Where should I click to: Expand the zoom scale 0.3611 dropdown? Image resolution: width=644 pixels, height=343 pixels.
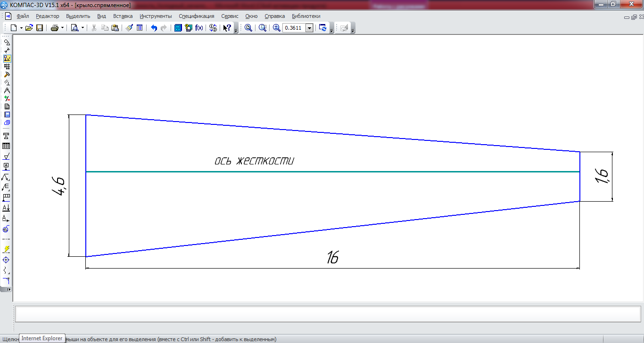(x=309, y=28)
